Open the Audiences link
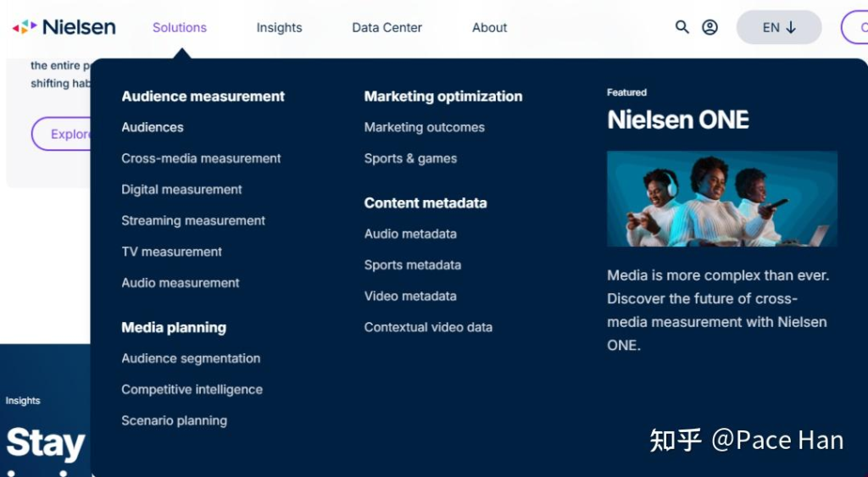 coord(153,127)
